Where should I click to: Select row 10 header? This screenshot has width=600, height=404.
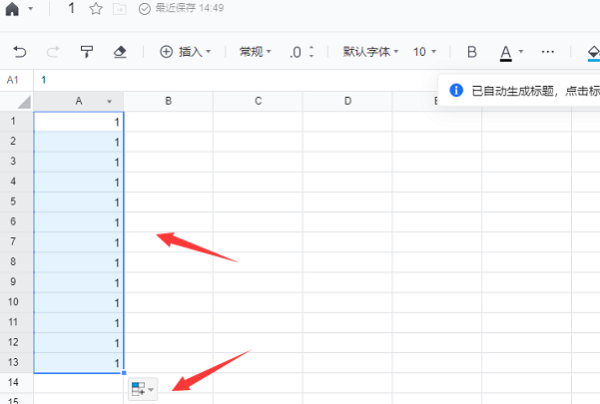coord(16,302)
